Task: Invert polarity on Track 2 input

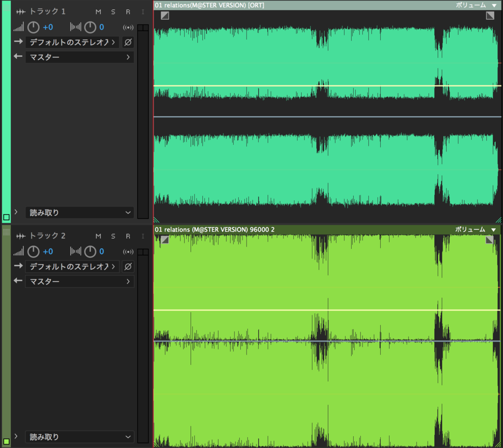Action: tap(128, 266)
